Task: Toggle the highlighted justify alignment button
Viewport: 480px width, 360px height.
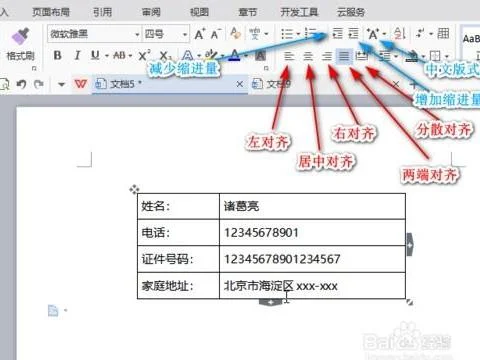Action: 344,56
